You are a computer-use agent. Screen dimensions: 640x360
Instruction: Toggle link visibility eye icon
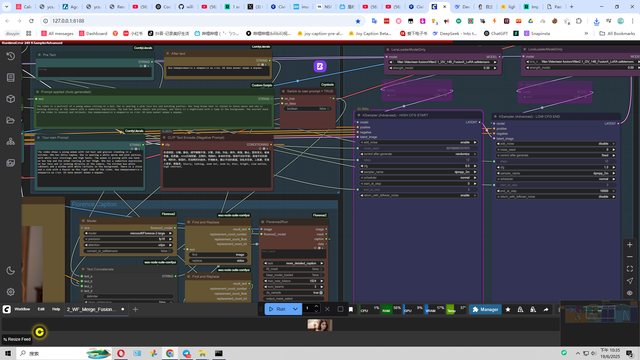coord(630,293)
